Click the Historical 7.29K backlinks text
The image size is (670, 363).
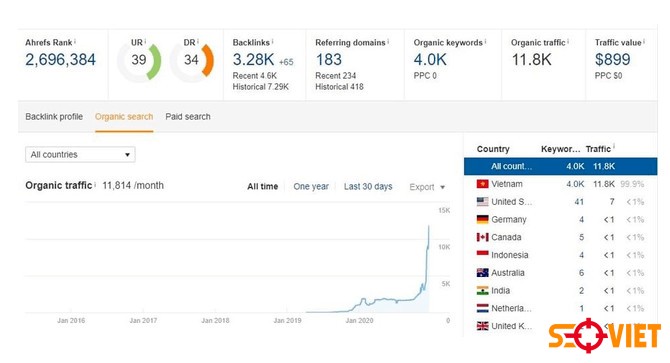click(261, 87)
